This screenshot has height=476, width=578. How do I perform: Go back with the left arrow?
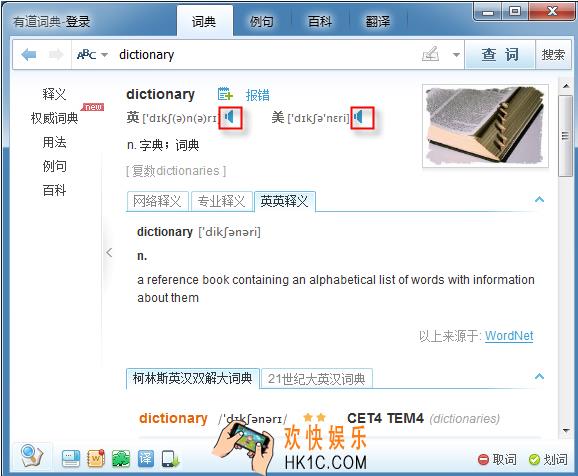pos(28,55)
